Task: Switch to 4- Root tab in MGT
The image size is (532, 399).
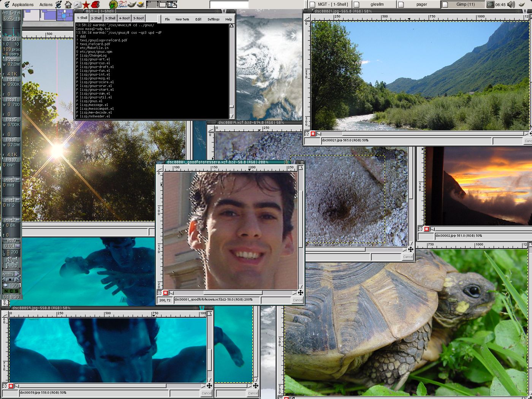Action: (x=124, y=18)
